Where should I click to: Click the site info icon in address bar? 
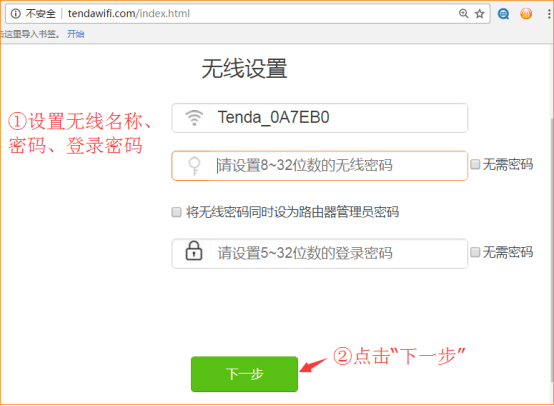tap(16, 14)
